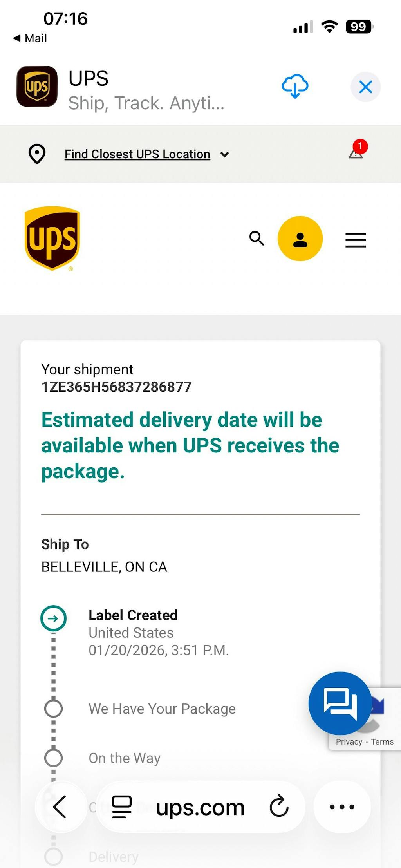Tap the location pin icon

(x=37, y=154)
